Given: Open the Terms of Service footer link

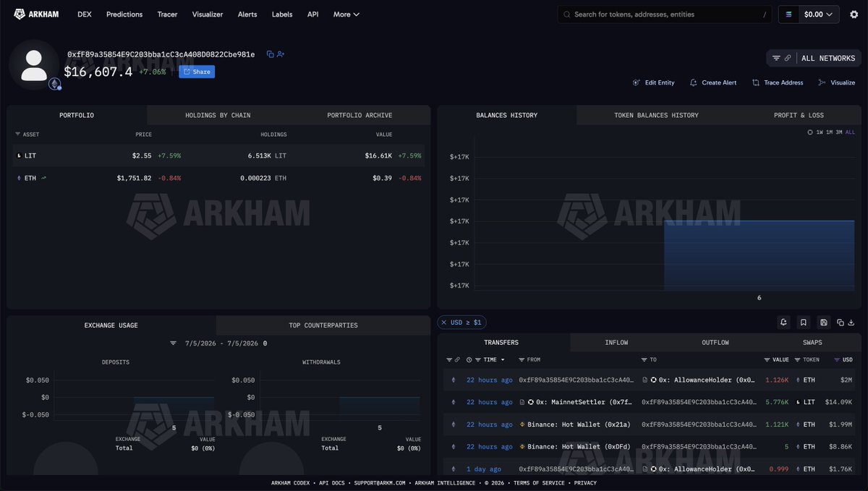Looking at the screenshot, I should point(540,483).
